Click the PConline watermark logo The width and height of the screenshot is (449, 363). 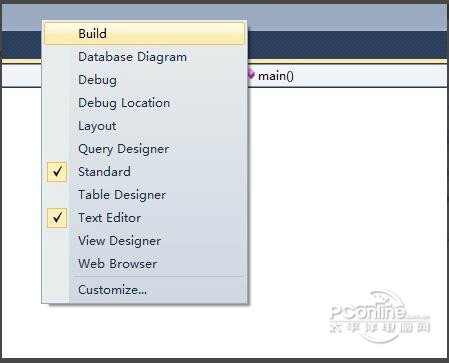click(x=379, y=316)
